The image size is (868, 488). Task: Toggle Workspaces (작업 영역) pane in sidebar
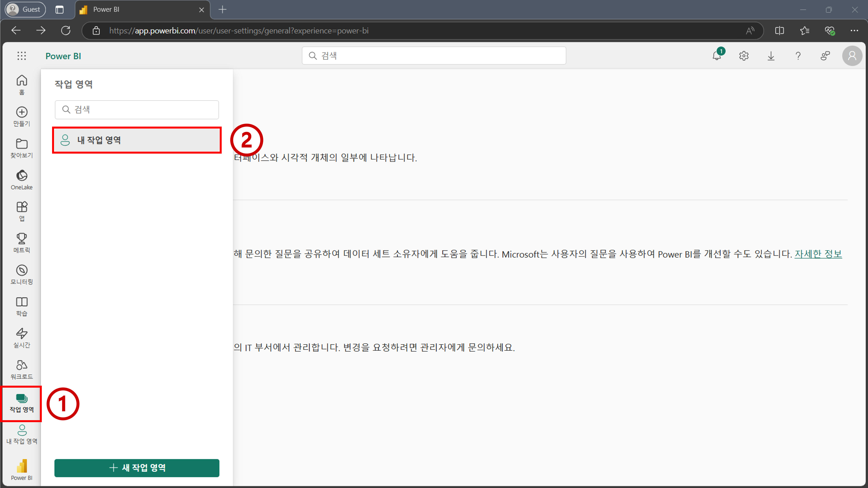point(21,403)
